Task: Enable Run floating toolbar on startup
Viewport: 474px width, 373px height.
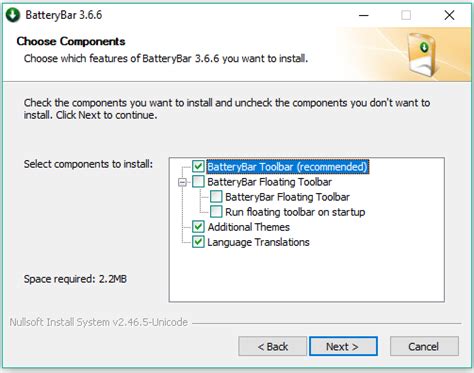Action: 216,212
